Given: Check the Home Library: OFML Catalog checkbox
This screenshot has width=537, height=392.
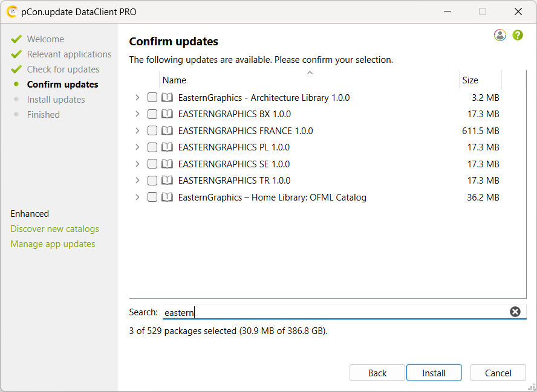Looking at the screenshot, I should [x=152, y=197].
